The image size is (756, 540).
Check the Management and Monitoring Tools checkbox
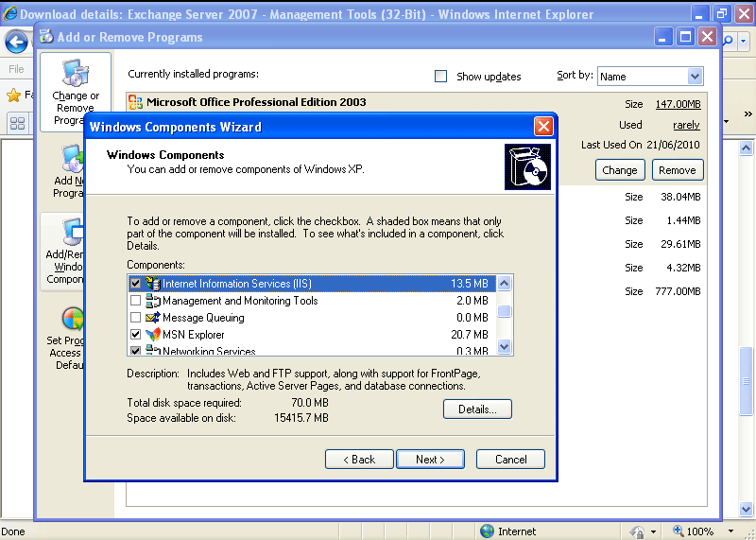click(135, 301)
